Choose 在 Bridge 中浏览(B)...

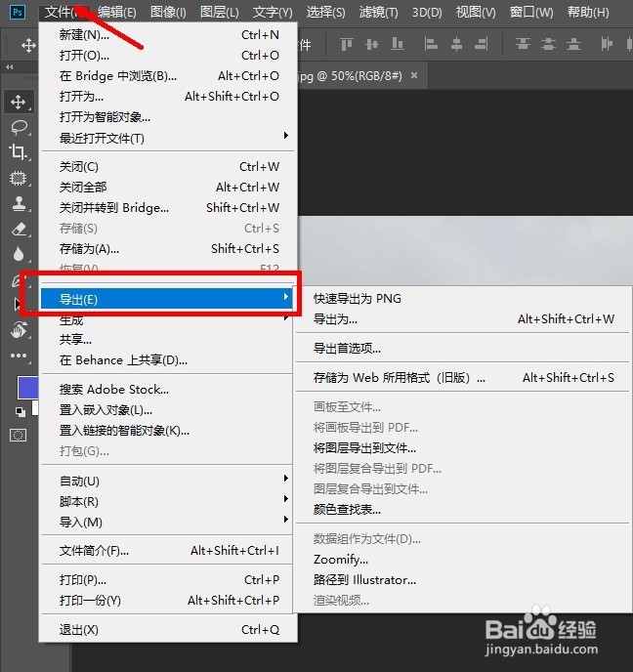click(169, 76)
